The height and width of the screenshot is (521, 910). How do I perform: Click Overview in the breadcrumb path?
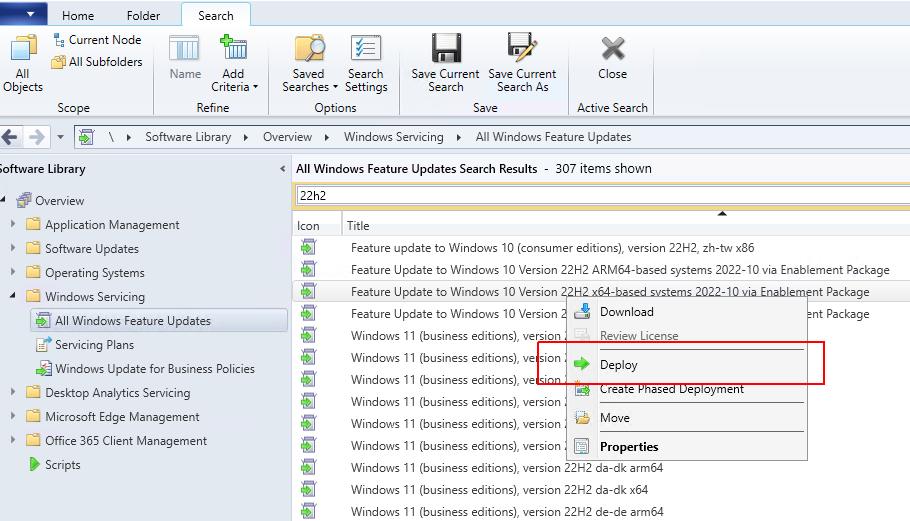(x=287, y=137)
